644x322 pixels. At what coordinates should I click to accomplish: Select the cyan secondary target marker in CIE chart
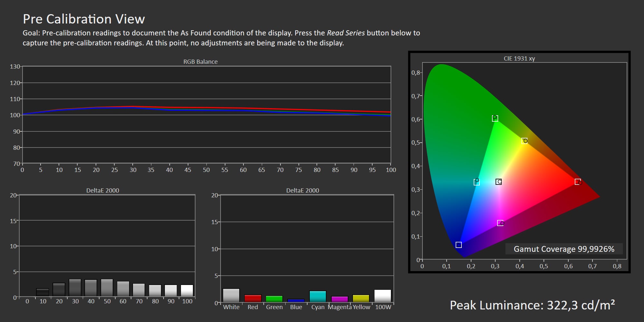pyautogui.click(x=477, y=182)
